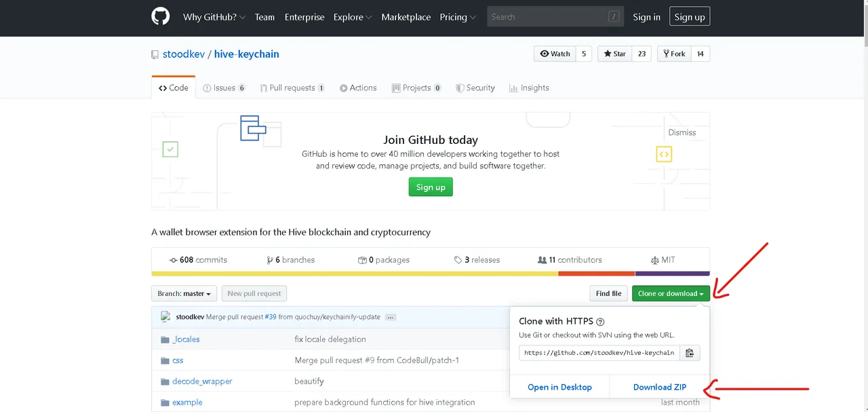868x412 pixels.
Task: View the 23 stargazers count
Action: pyautogui.click(x=642, y=54)
